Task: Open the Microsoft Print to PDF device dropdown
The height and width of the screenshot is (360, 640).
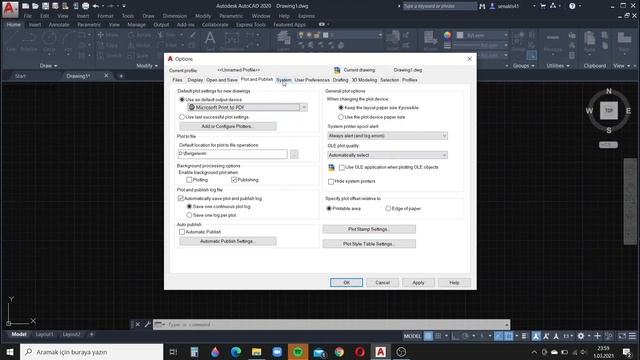Action: coord(304,107)
